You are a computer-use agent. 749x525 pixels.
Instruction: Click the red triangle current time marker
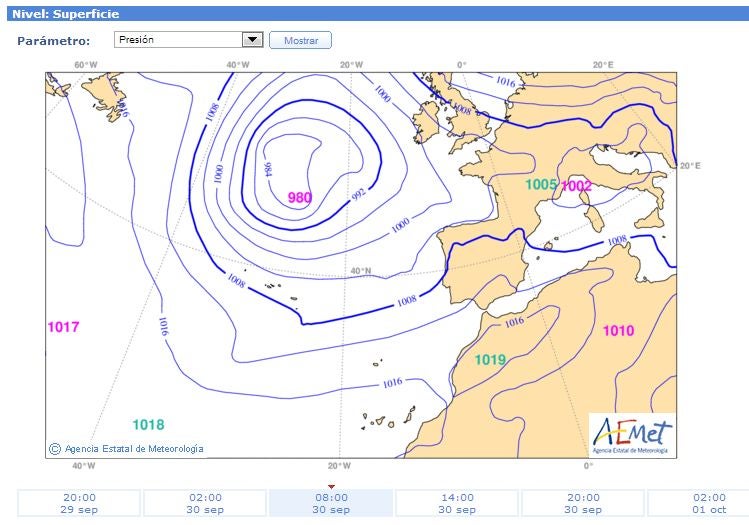[x=331, y=486]
